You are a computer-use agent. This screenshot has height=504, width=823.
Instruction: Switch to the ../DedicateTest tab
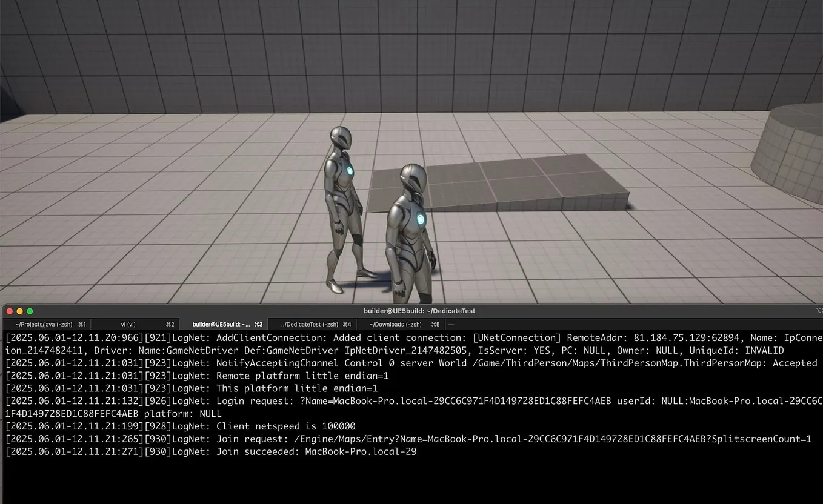click(x=313, y=324)
